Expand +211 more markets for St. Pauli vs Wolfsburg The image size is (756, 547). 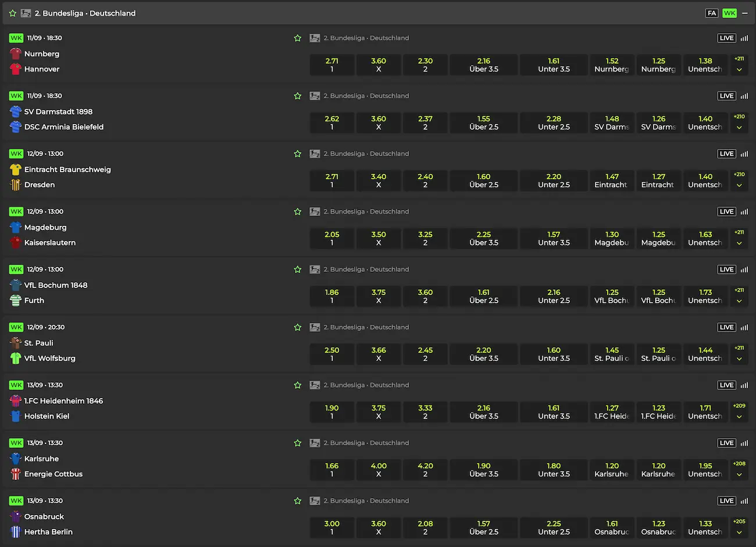pyautogui.click(x=739, y=354)
